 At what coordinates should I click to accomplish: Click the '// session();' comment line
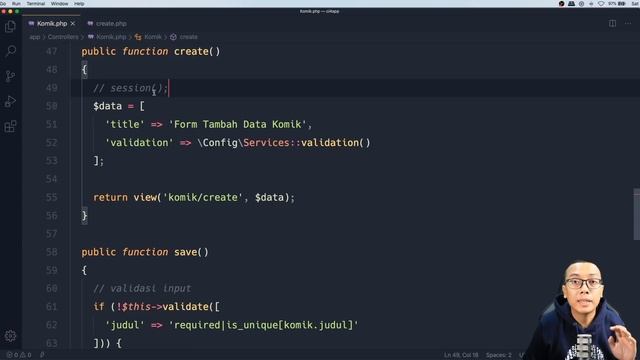tap(130, 88)
